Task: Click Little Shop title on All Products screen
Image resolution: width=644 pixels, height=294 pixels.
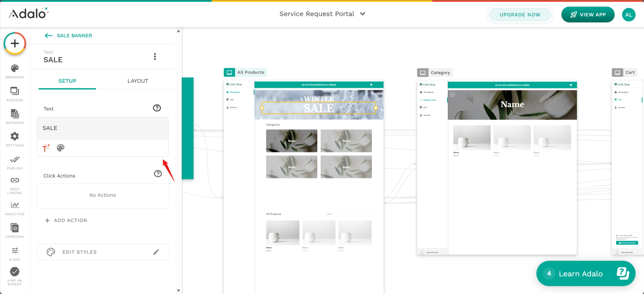Action: tap(236, 84)
